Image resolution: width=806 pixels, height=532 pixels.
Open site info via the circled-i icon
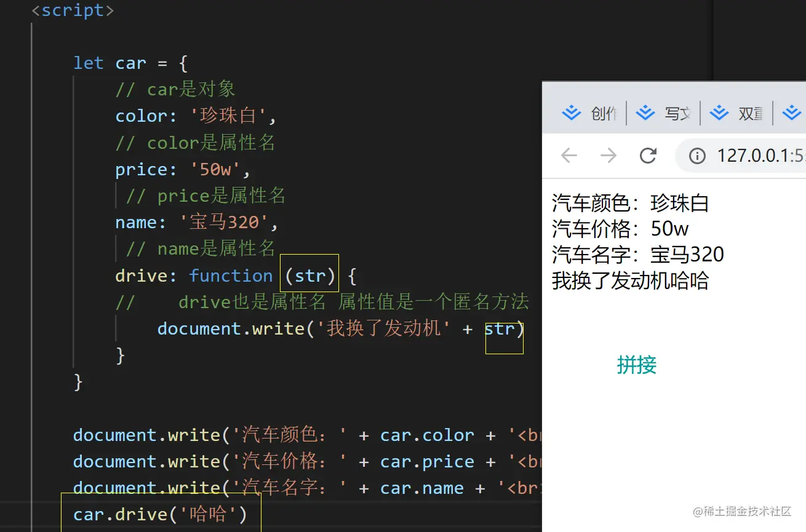tap(696, 156)
